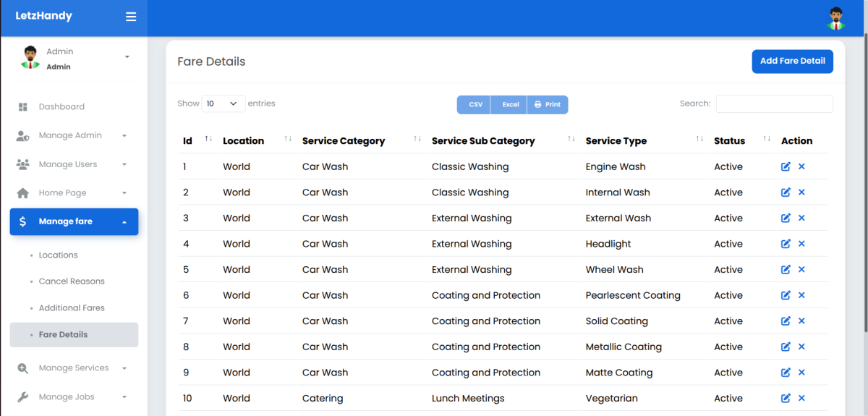Select Fare Details submenu item

(74, 334)
